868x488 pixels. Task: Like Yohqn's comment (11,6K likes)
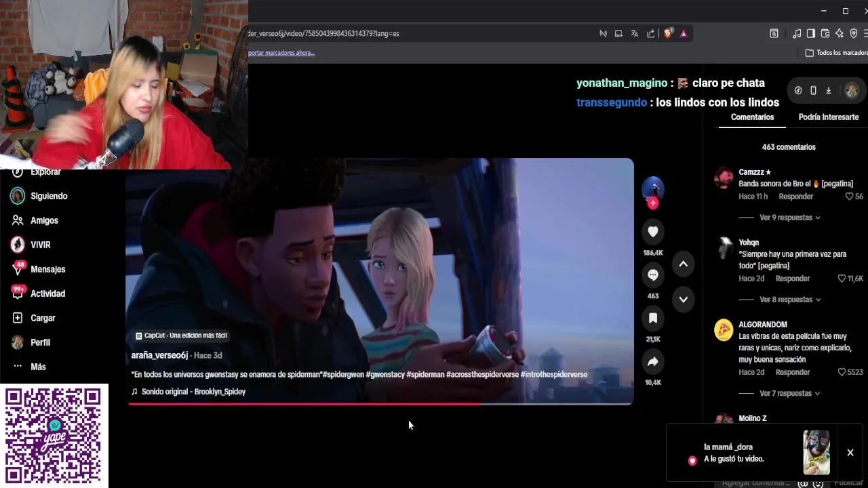842,279
